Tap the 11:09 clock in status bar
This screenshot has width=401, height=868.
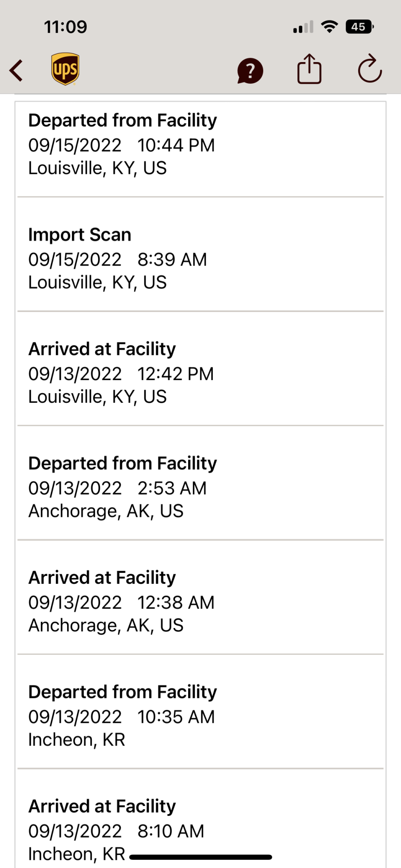(65, 27)
